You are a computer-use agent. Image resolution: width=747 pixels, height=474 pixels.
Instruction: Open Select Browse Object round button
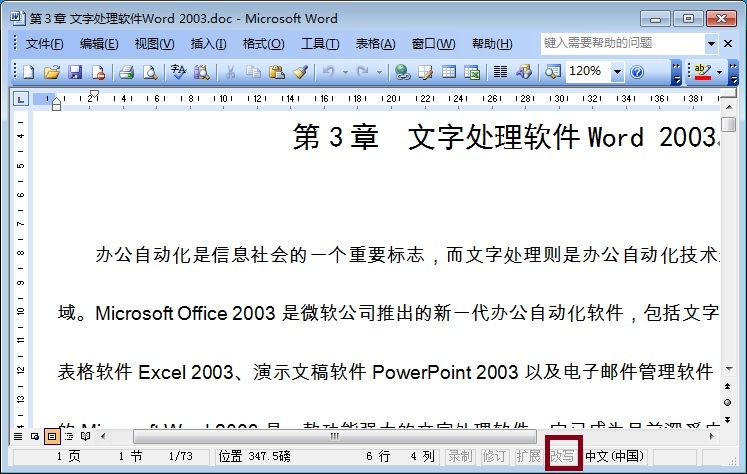[x=727, y=403]
